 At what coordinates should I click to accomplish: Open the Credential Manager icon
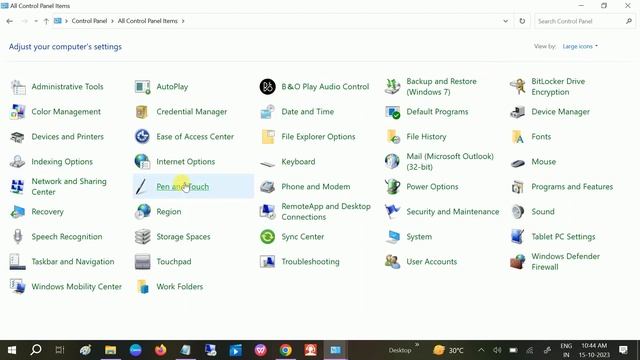tap(142, 112)
